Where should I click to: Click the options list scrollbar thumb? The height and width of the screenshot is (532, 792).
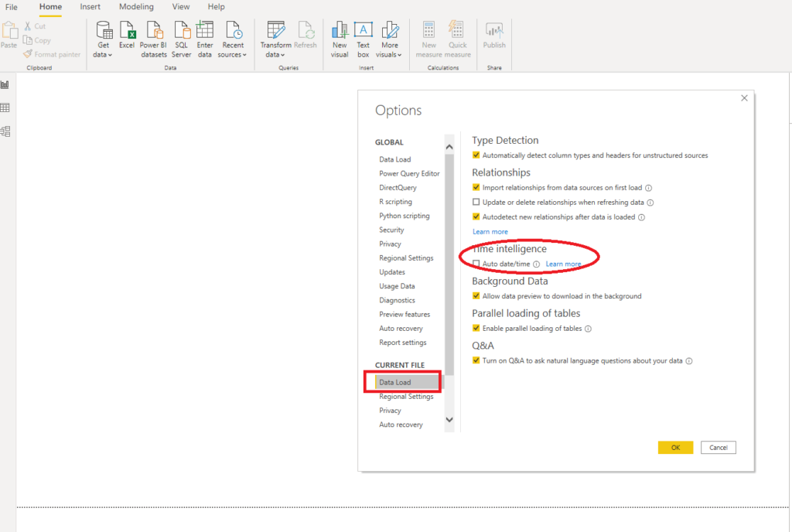click(x=449, y=265)
